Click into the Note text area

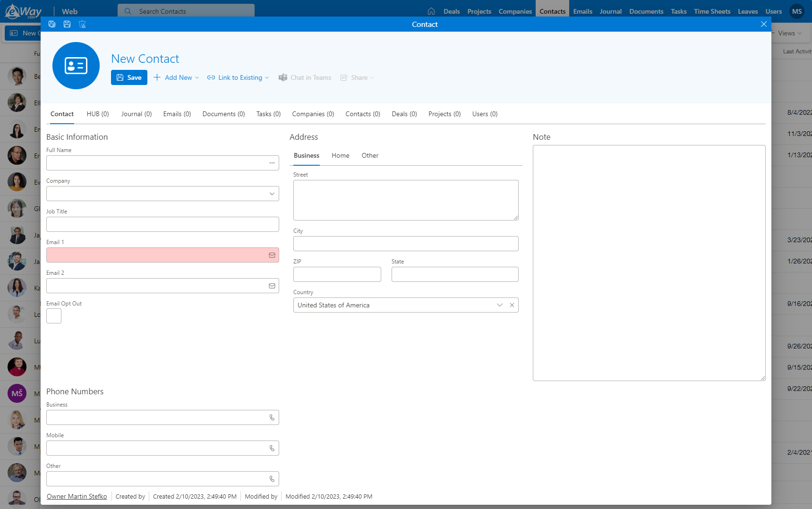pyautogui.click(x=649, y=263)
